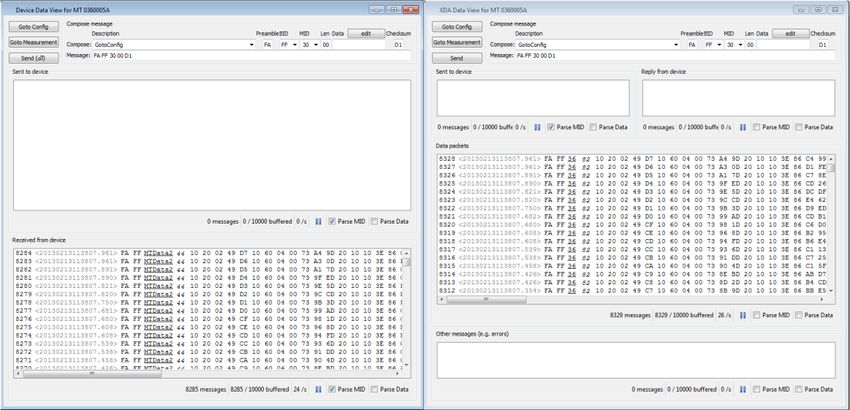The width and height of the screenshot is (850, 410).
Task: Select row 8312 in Data packets
Action: (633, 291)
